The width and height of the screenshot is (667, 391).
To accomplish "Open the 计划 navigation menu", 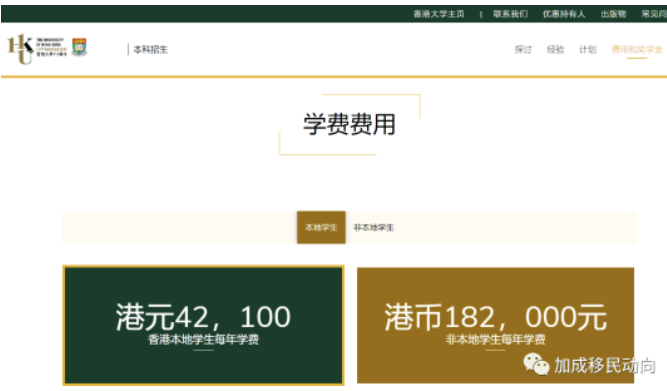I will point(587,49).
